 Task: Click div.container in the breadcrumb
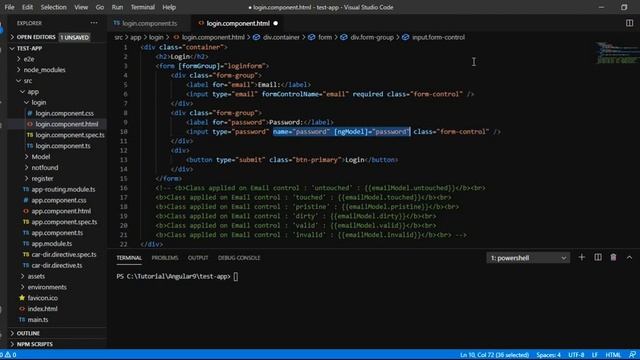(x=281, y=37)
